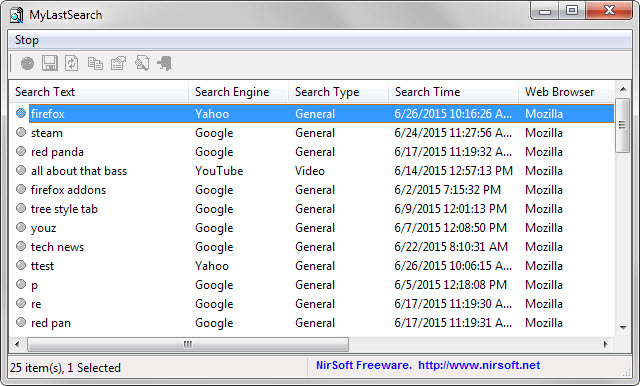The image size is (640, 386).
Task: Click the General cell in the youz row
Action: [315, 228]
